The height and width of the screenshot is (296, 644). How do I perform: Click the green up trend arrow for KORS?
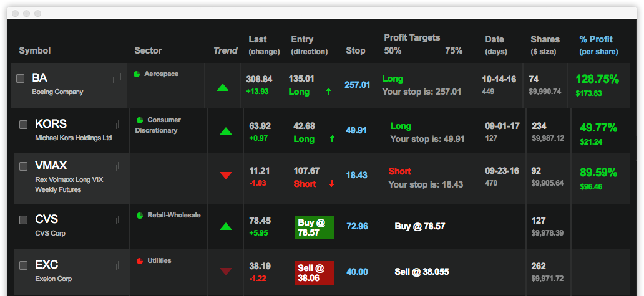coord(226,131)
